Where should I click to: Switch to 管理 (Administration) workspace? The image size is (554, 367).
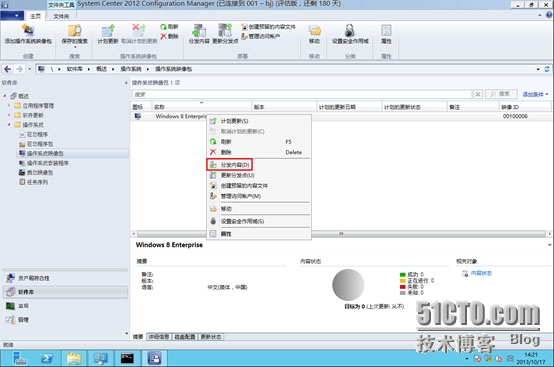tap(65, 320)
